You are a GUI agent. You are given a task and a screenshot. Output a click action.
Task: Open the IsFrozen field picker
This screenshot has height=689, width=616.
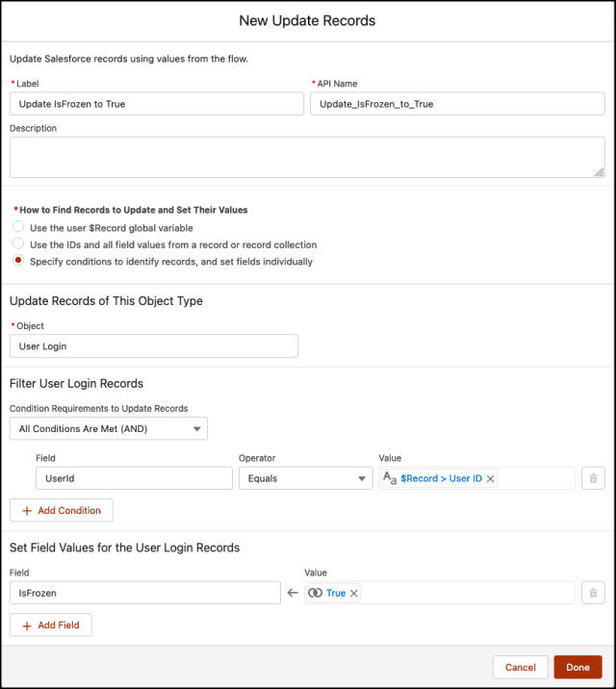pyautogui.click(x=145, y=593)
